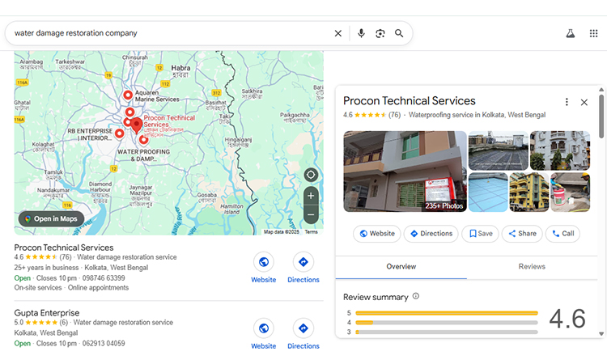Click 'On-site services' text in Procon listing
Screen dimensions: 607x364
(x=38, y=288)
